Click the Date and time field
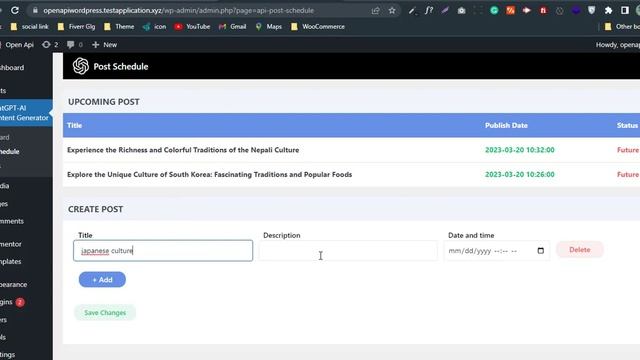 pyautogui.click(x=496, y=251)
